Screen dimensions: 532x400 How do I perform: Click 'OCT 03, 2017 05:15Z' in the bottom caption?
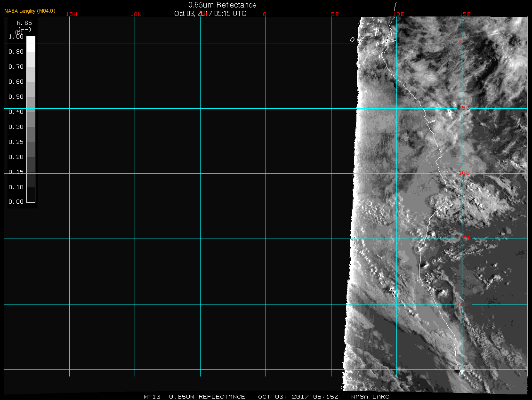(298, 397)
